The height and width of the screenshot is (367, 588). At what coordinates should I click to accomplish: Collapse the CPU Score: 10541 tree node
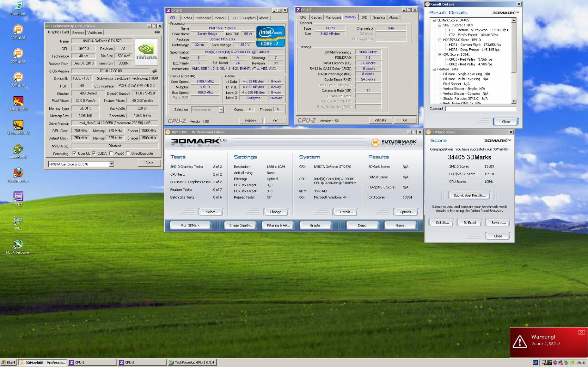click(x=440, y=55)
